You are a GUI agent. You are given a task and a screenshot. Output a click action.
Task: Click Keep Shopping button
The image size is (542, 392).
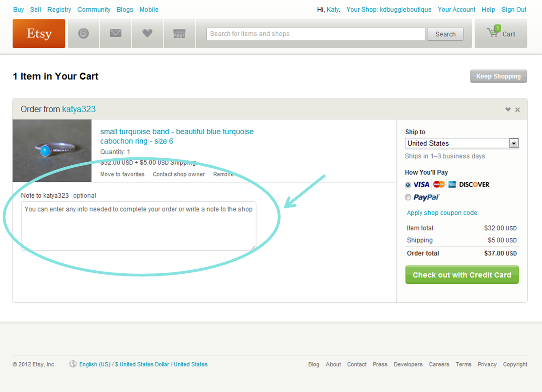pos(498,76)
